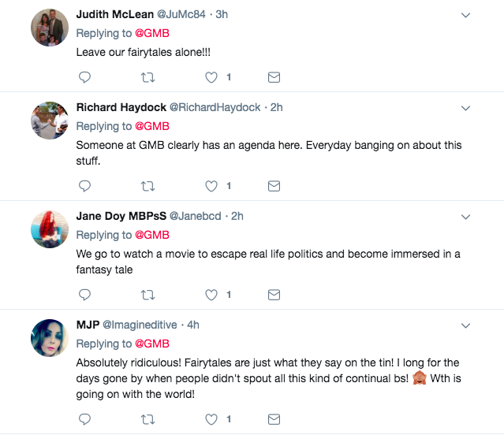Open the @GMB mention in MJP's reply
This screenshot has width=504, height=435.
[152, 344]
